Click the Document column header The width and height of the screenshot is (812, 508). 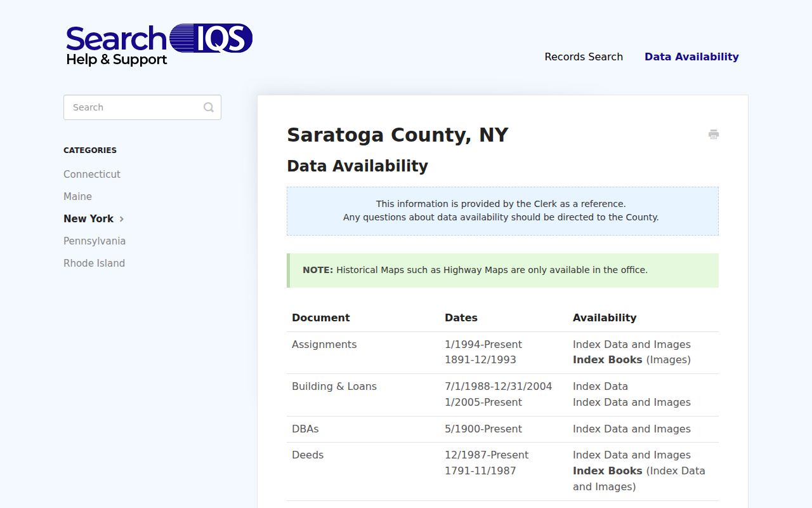tap(321, 317)
